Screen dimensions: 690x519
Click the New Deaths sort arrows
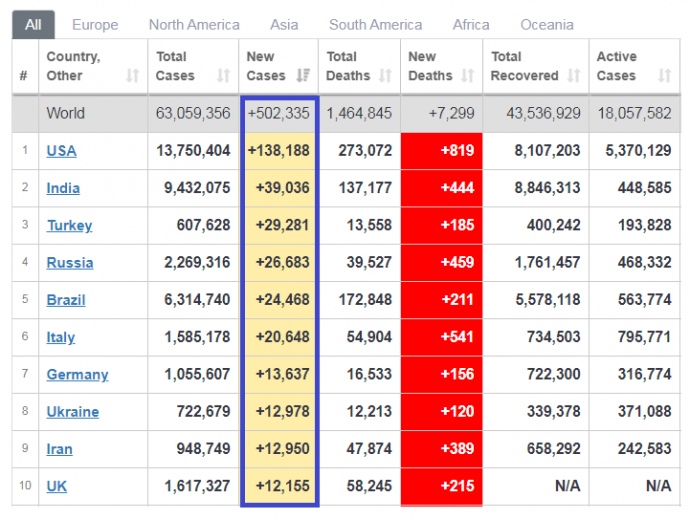(466, 76)
